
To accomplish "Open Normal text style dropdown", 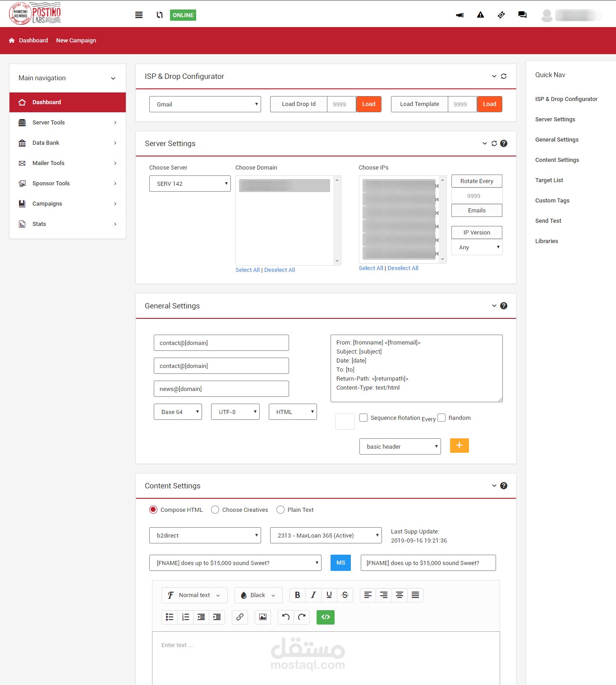I will click(194, 595).
